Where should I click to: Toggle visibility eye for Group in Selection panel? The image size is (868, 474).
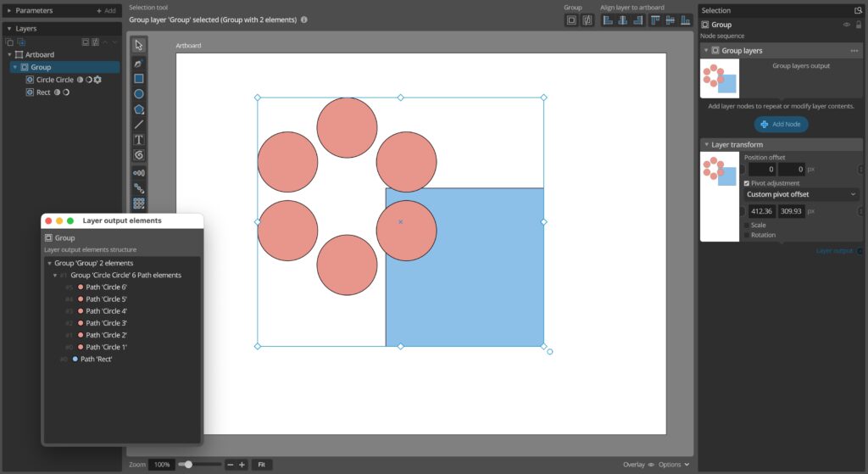click(x=846, y=25)
